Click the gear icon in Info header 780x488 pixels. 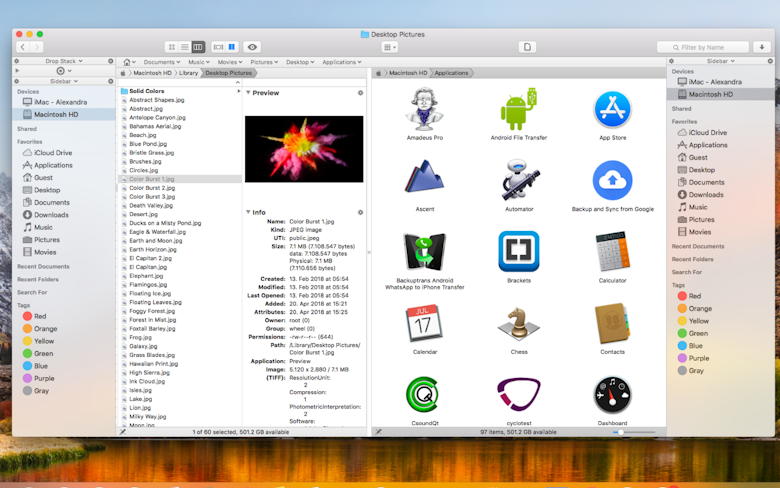[x=360, y=212]
